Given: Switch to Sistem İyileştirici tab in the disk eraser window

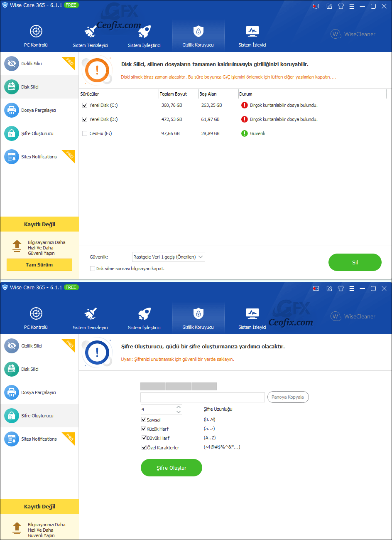Looking at the screenshot, I should pyautogui.click(x=144, y=36).
